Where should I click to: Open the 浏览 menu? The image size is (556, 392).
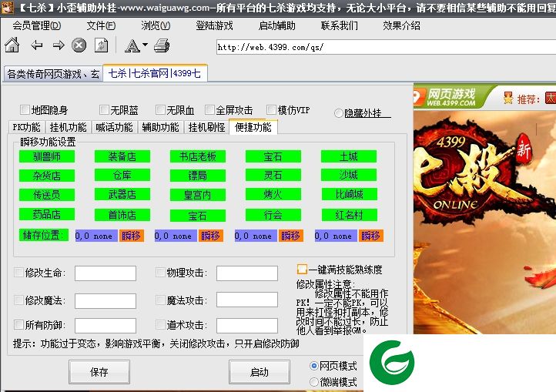coord(156,25)
